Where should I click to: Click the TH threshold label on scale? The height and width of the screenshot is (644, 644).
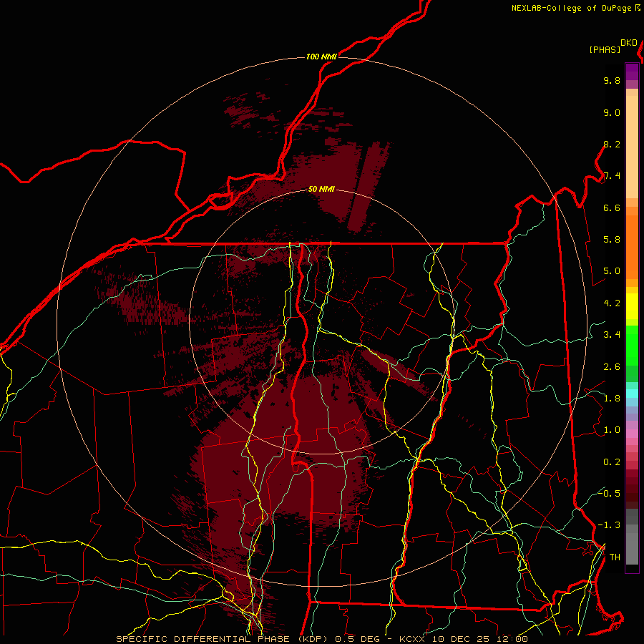coord(615,557)
